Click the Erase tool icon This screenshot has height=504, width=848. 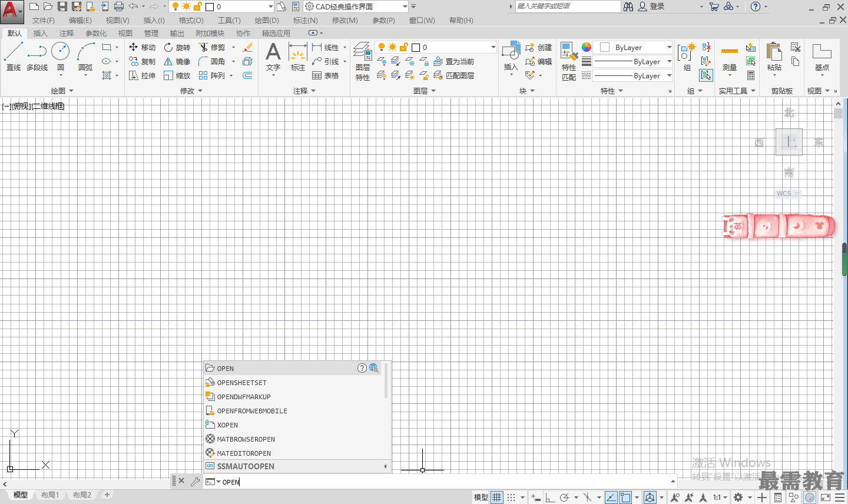pyautogui.click(x=248, y=47)
